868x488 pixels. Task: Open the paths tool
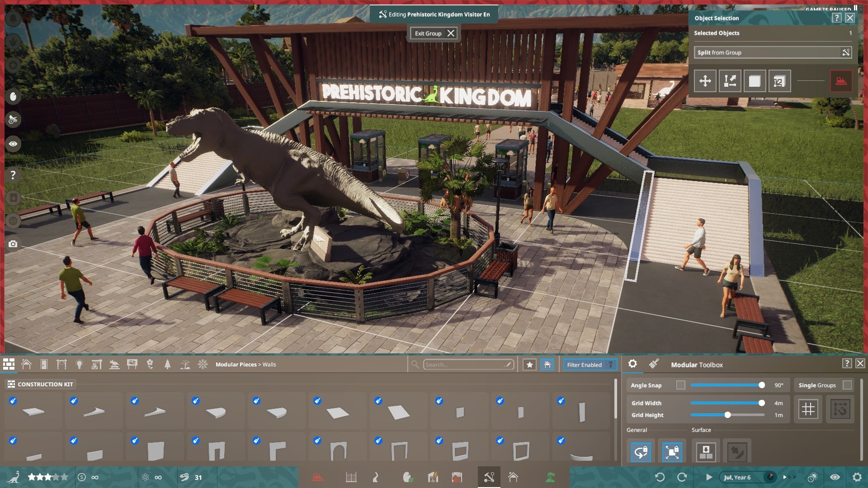click(x=375, y=477)
